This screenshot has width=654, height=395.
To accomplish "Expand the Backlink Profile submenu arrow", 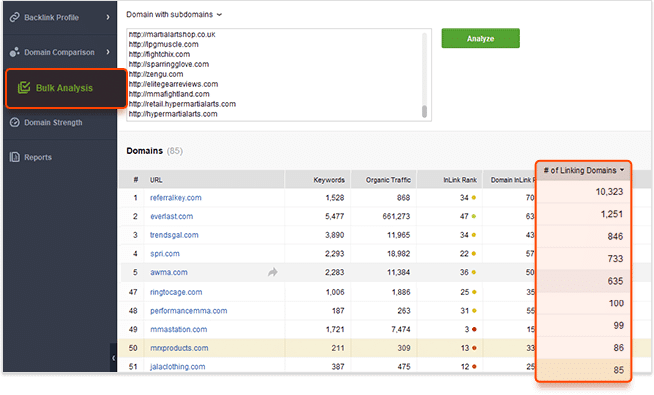I will point(108,17).
